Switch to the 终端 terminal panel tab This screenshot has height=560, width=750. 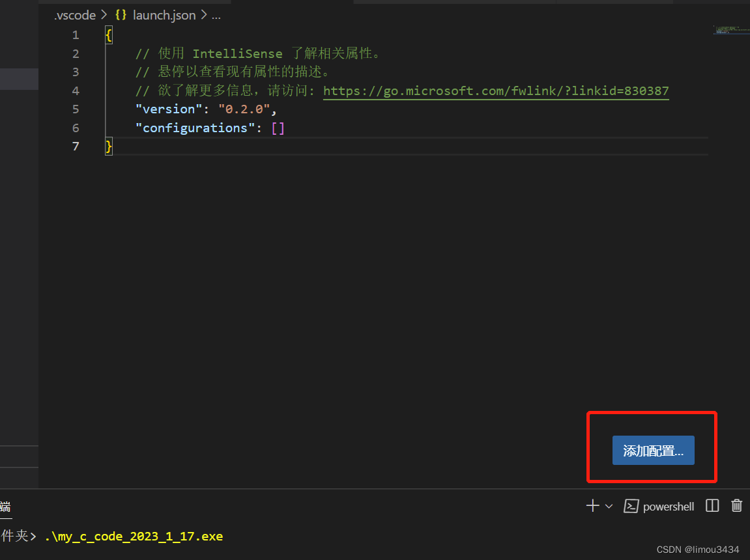[x=5, y=508]
